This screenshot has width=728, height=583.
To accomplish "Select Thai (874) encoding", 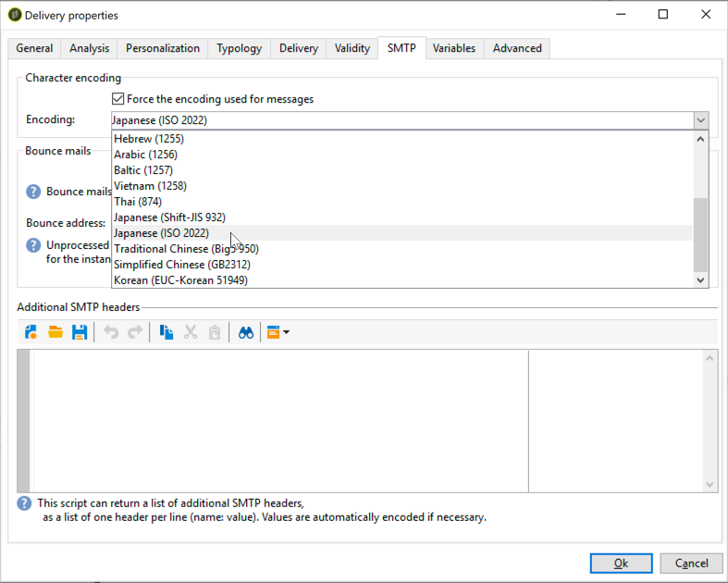I will 402,202.
